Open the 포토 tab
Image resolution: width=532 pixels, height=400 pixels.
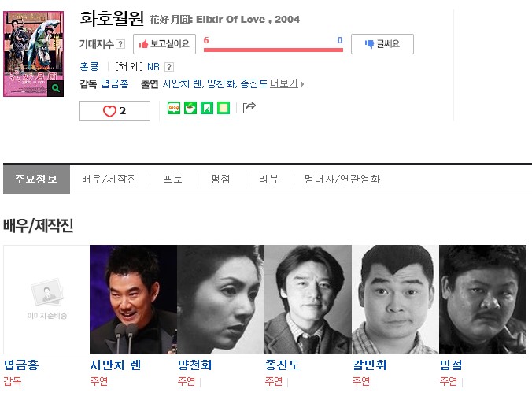tap(173, 179)
